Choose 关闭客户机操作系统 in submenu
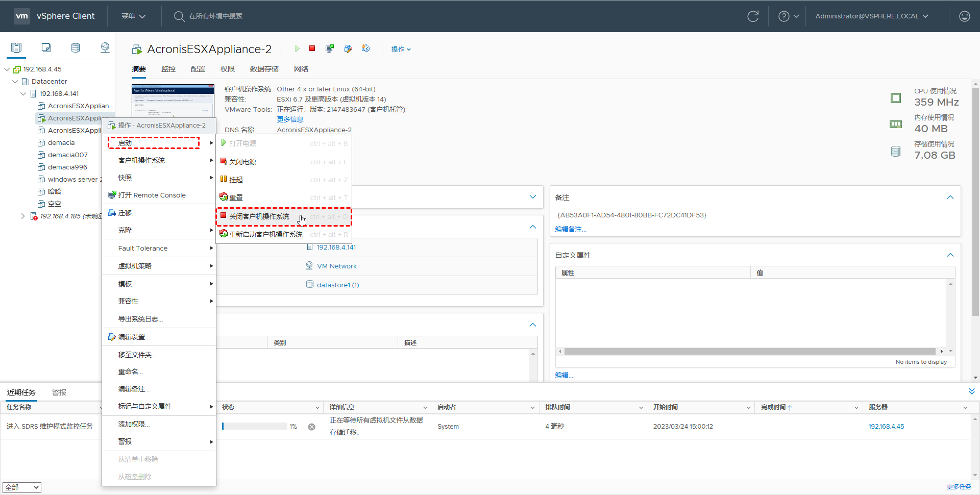The height and width of the screenshot is (495, 980). click(x=284, y=216)
